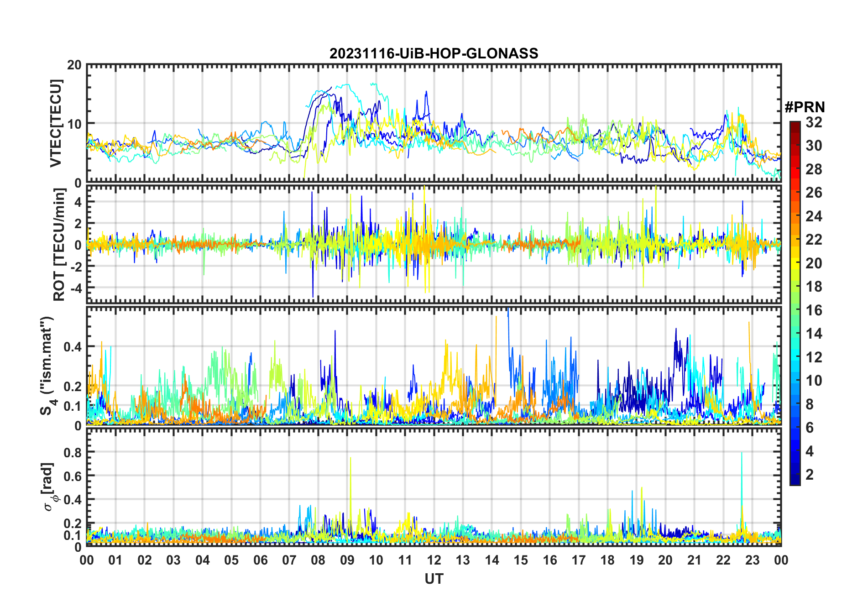The width and height of the screenshot is (868, 607).
Task: Select the "12" PRN colorbar tick label
Action: pos(814,357)
